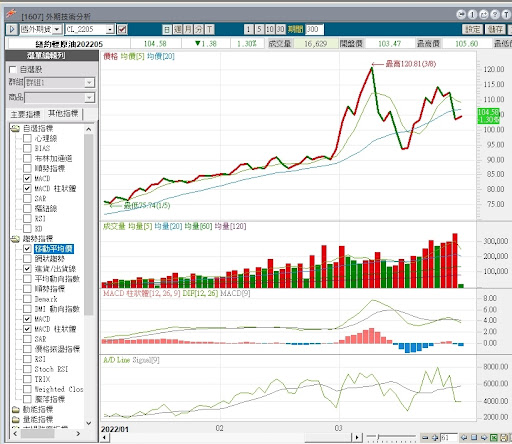512x444 pixels.
Task: Enable the 布林加通道 checkbox
Action: (27, 158)
